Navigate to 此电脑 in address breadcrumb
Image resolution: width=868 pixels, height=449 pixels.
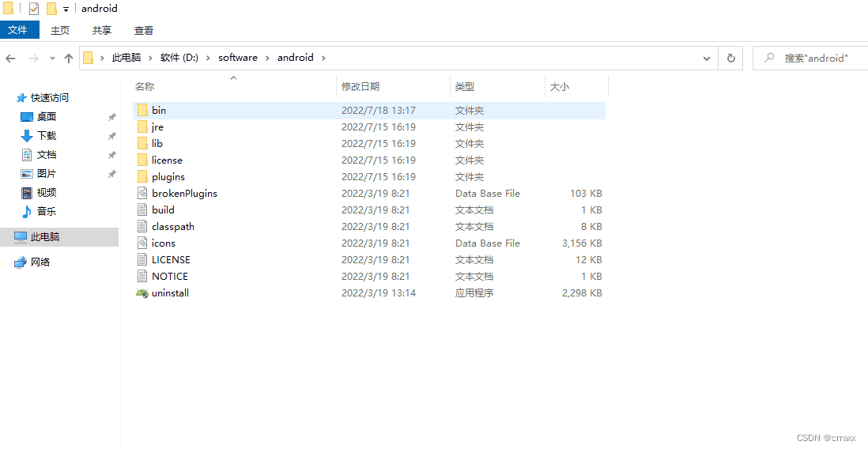click(126, 58)
